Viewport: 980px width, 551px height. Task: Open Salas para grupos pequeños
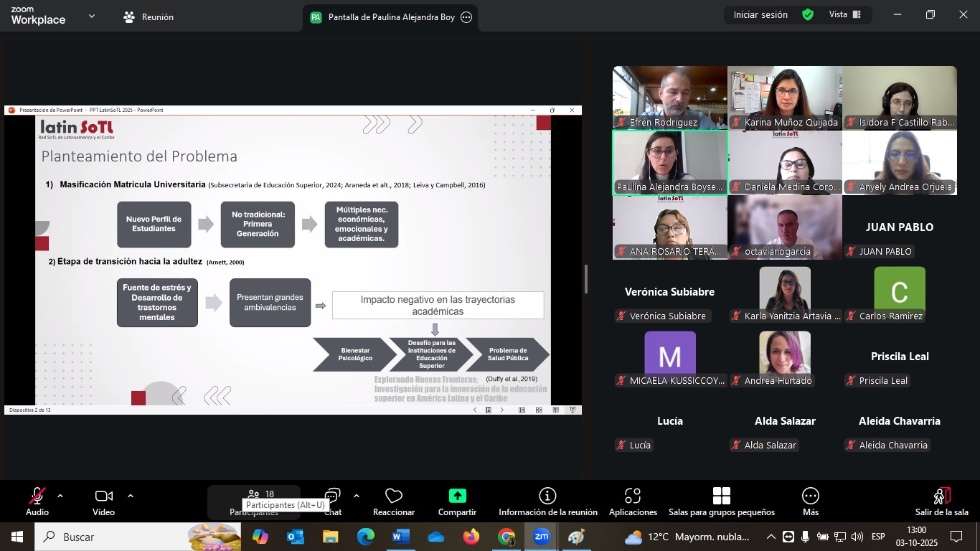pyautogui.click(x=721, y=501)
